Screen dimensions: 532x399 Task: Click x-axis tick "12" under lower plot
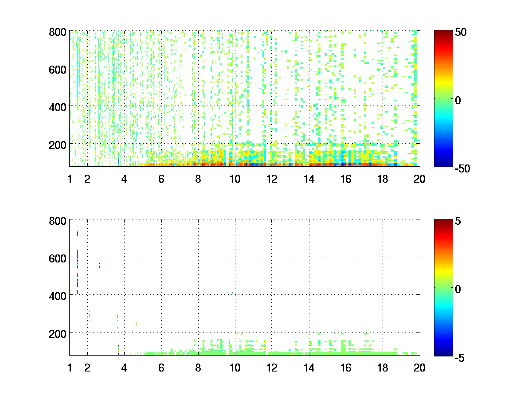[x=272, y=368]
